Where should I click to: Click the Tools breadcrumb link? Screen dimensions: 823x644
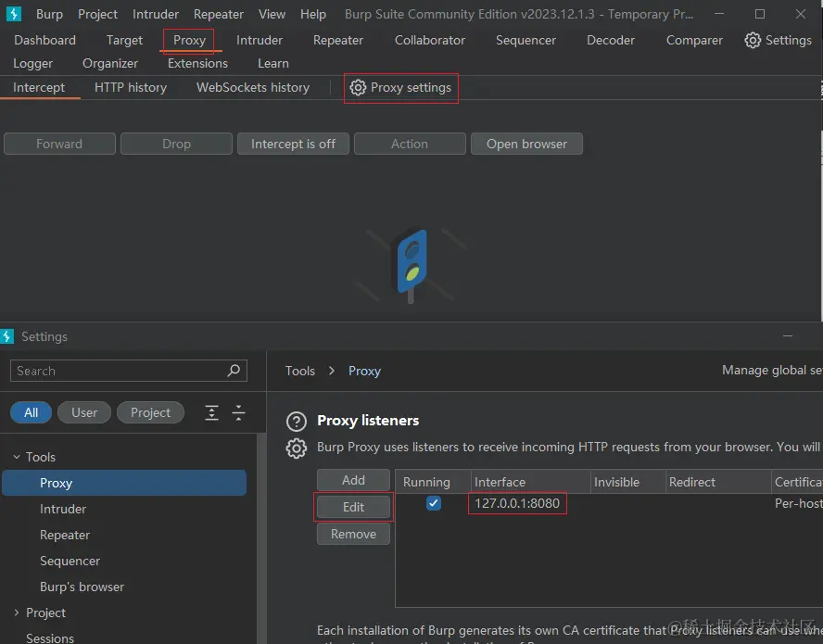coord(299,371)
